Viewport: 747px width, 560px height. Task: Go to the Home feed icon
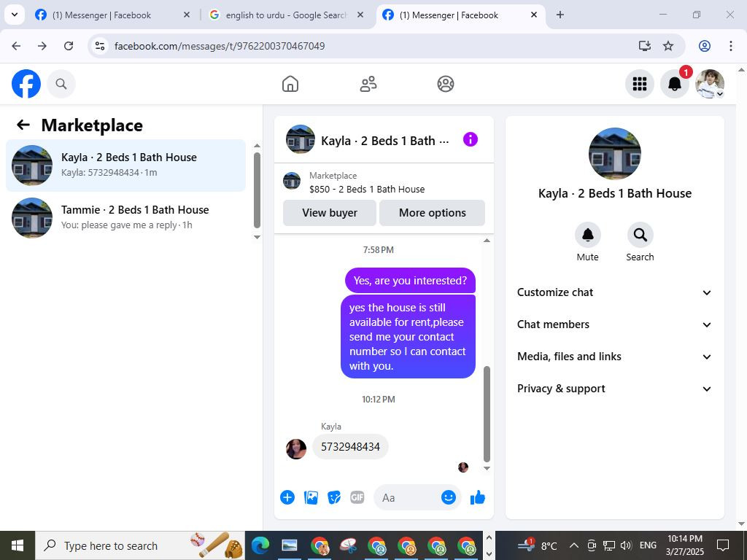pyautogui.click(x=290, y=84)
